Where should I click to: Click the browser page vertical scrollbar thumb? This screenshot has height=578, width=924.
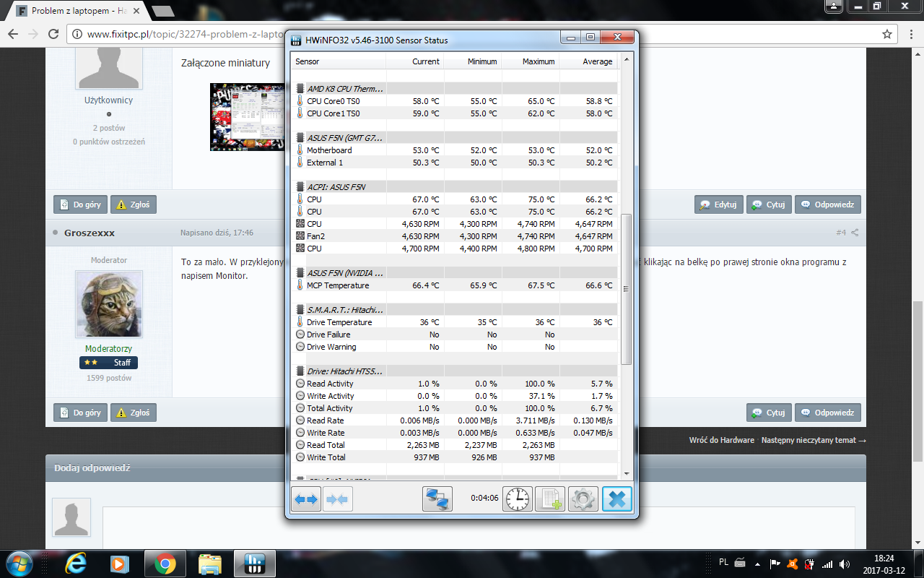tap(918, 381)
